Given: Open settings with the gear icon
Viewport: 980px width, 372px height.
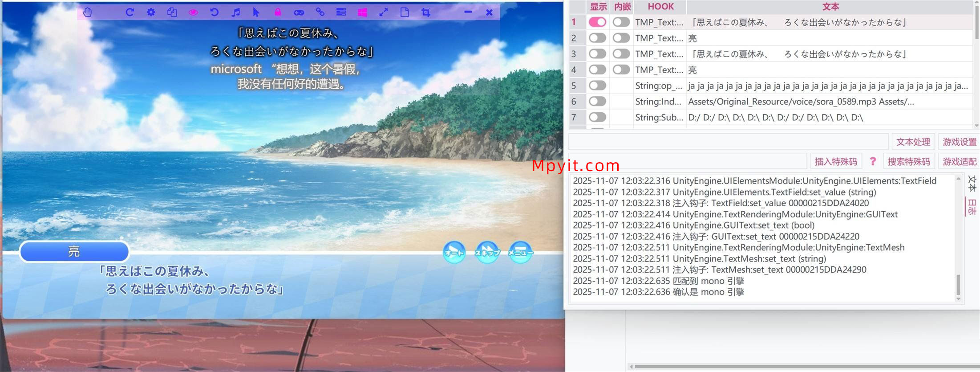Looking at the screenshot, I should coord(151,12).
